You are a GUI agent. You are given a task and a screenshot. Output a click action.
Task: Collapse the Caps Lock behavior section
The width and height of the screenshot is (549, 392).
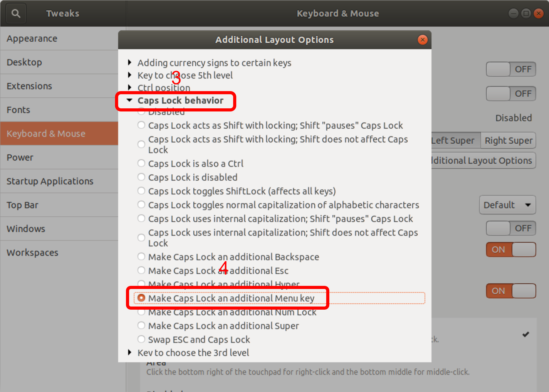click(x=129, y=100)
